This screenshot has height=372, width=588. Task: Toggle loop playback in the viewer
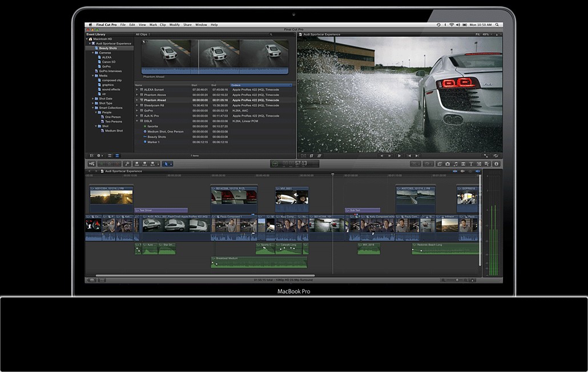tap(496, 155)
